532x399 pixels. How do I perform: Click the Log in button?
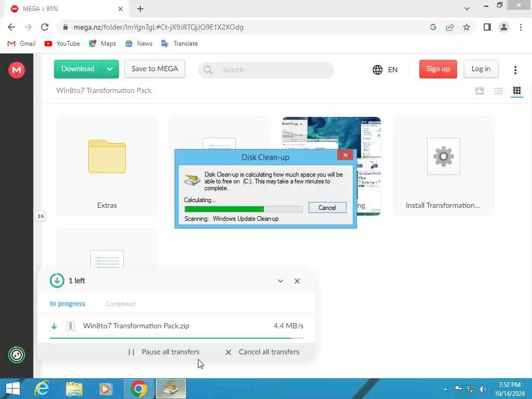click(481, 69)
